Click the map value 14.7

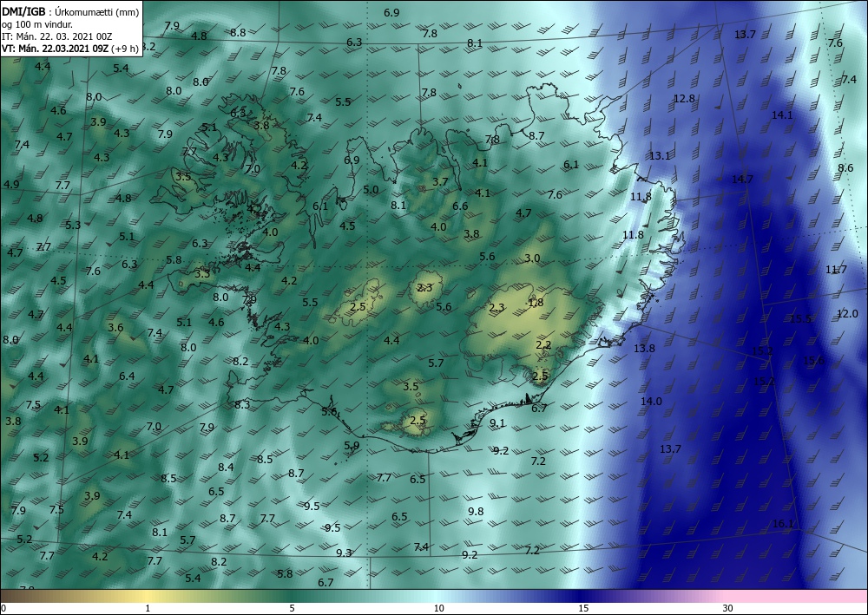742,180
